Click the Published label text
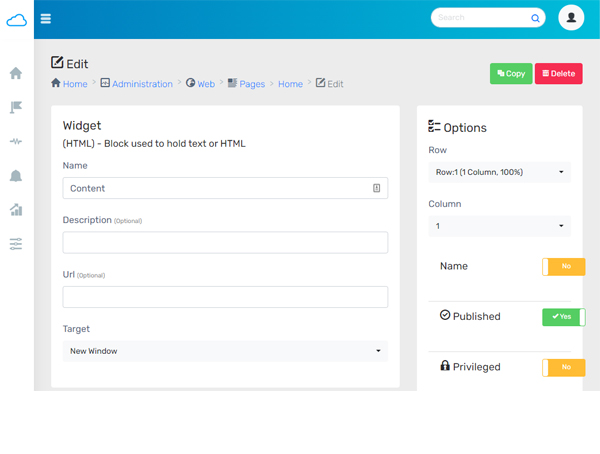The image size is (600, 454). tap(476, 317)
